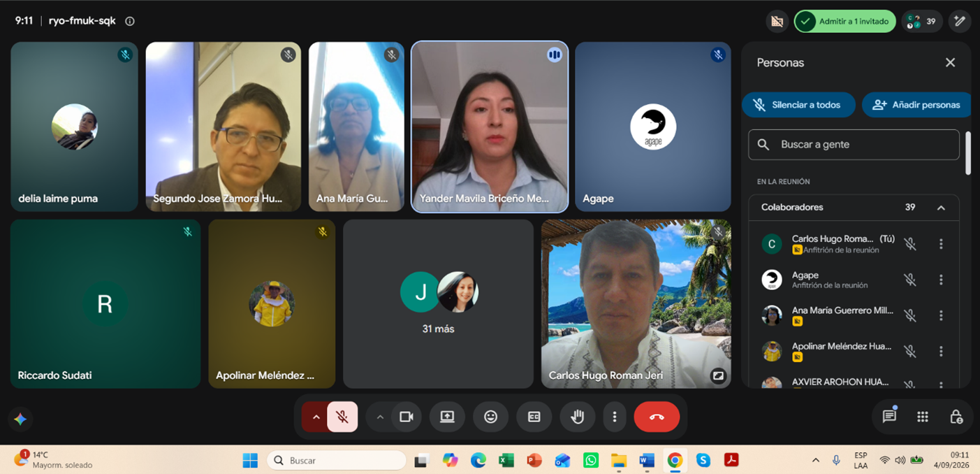The width and height of the screenshot is (980, 474).
Task: Expand audio settings arrow beside microphone
Action: click(x=316, y=417)
